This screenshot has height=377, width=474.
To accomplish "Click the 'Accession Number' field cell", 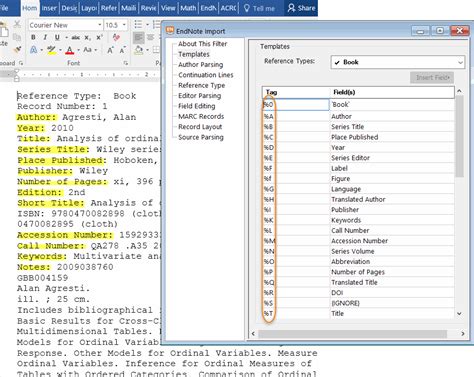I will (392, 241).
